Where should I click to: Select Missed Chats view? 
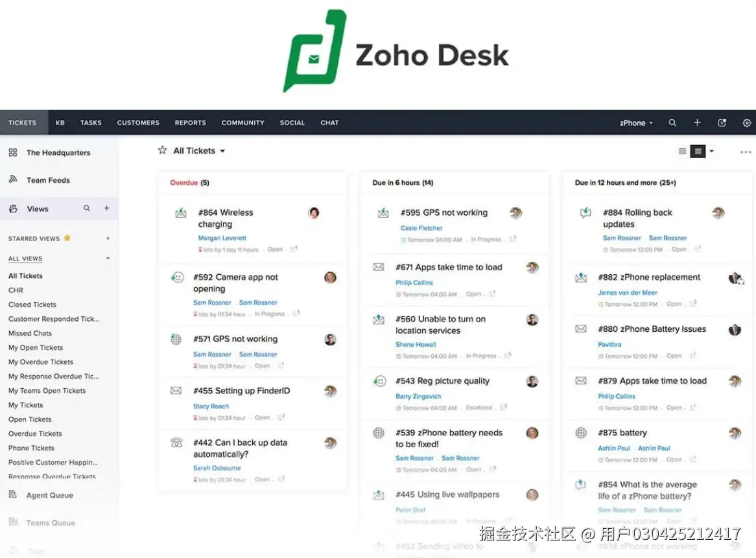click(x=30, y=333)
